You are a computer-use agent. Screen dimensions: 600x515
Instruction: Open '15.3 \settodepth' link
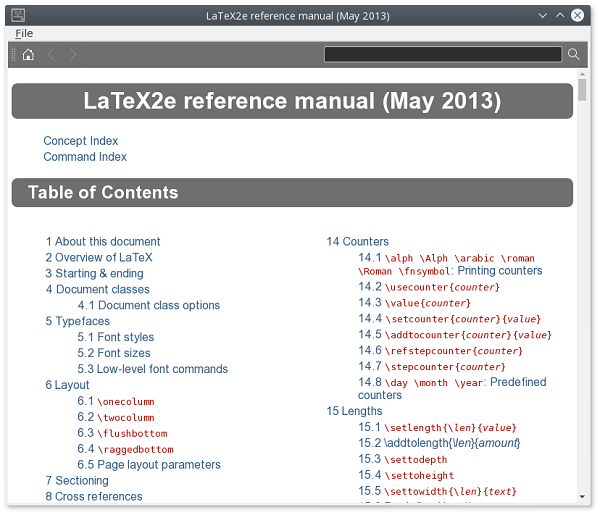[403, 459]
